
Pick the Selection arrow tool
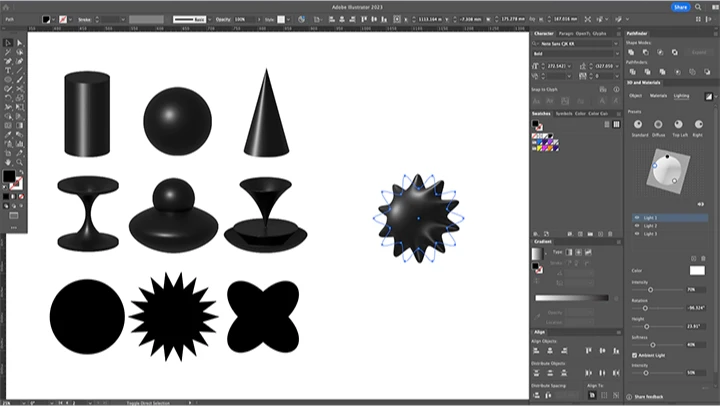[8, 44]
